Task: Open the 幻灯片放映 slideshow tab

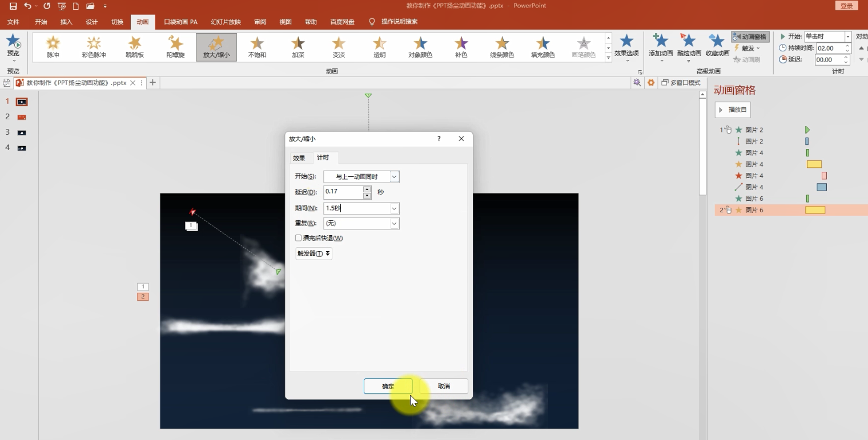Action: [226, 22]
